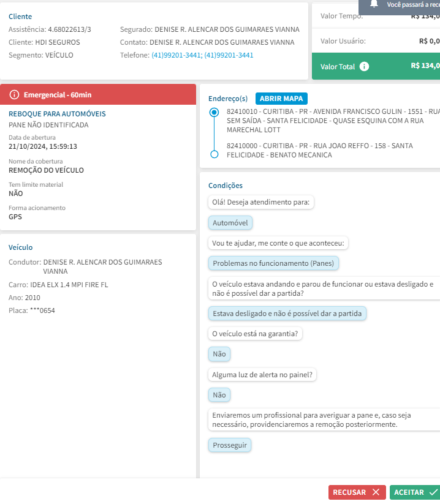Click 'Alguma luz de alerta no painel?' message
The height and width of the screenshot is (504, 440).
[x=262, y=375]
